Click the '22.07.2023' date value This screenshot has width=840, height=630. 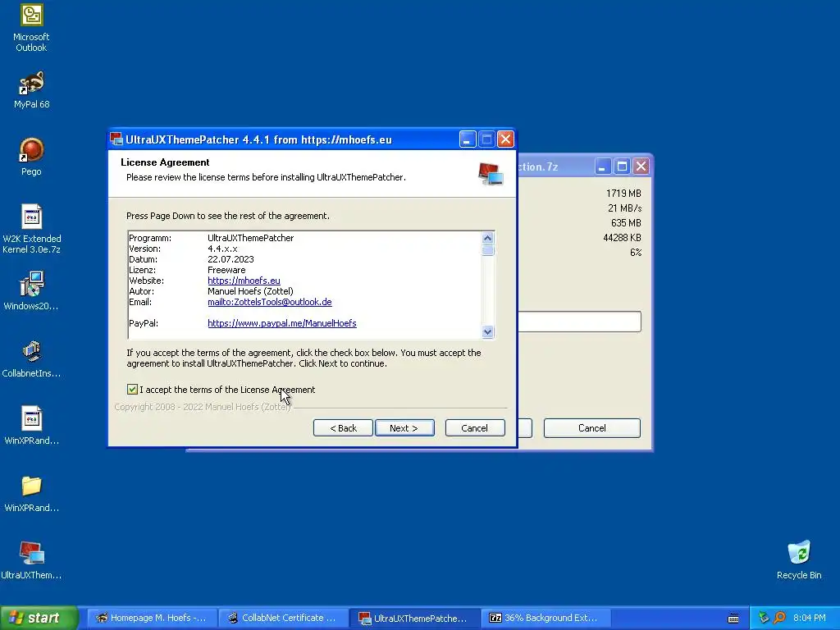coord(231,259)
